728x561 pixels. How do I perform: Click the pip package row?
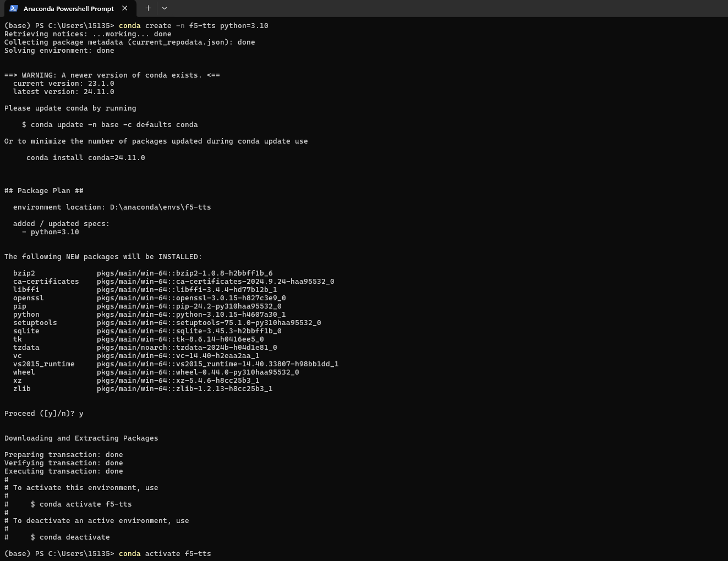tap(147, 306)
